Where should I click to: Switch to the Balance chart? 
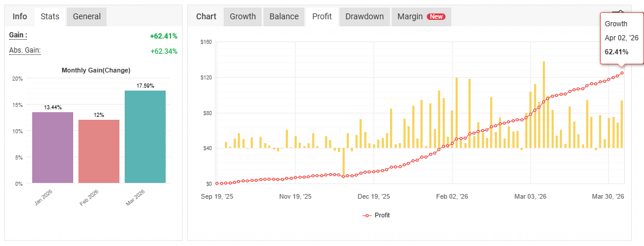(284, 16)
